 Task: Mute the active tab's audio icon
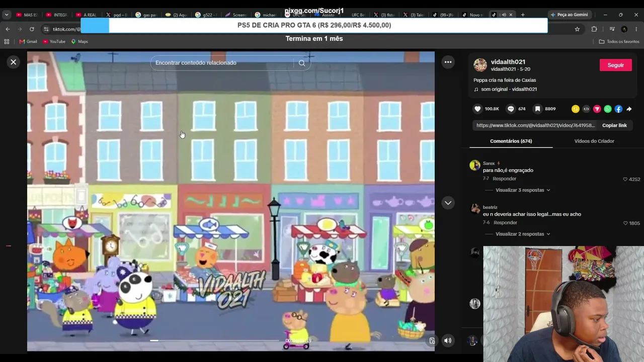pos(504,15)
